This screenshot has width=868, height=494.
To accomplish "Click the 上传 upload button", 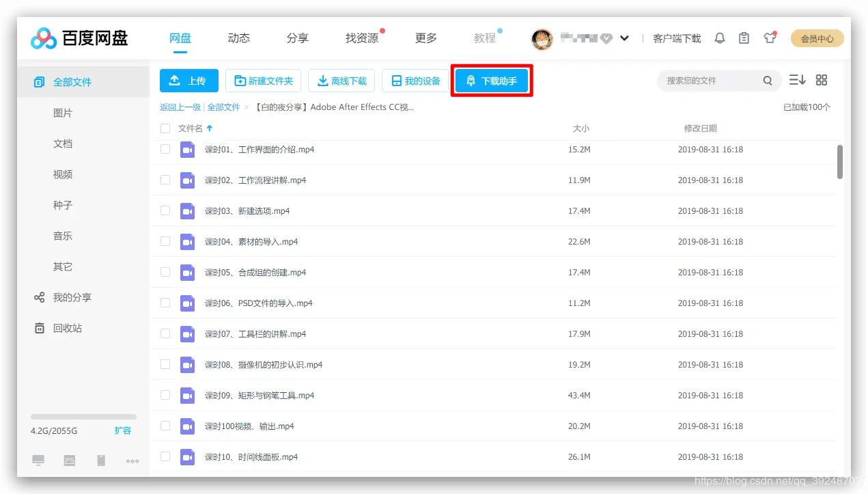I will pyautogui.click(x=189, y=81).
